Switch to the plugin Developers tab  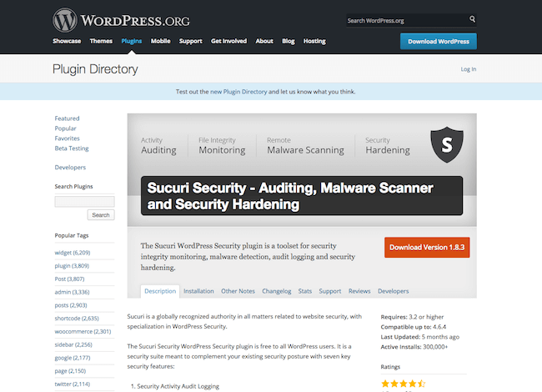pos(393,291)
